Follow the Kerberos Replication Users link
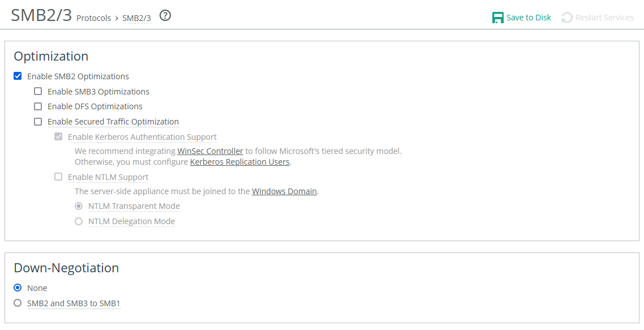Viewport: 644px width, 330px height. click(240, 162)
